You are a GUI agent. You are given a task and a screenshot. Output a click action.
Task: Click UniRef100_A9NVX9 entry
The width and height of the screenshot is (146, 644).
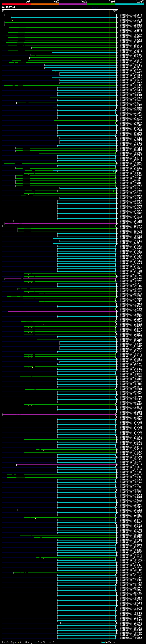[131, 233]
